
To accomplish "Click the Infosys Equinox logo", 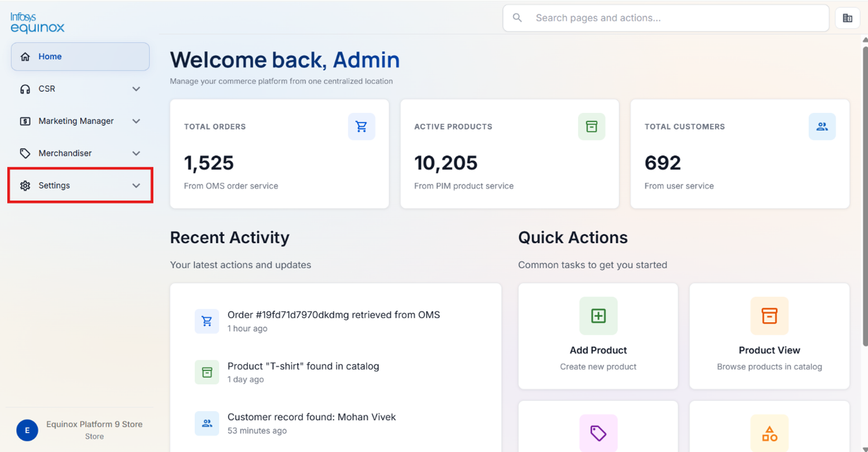I will tap(37, 23).
